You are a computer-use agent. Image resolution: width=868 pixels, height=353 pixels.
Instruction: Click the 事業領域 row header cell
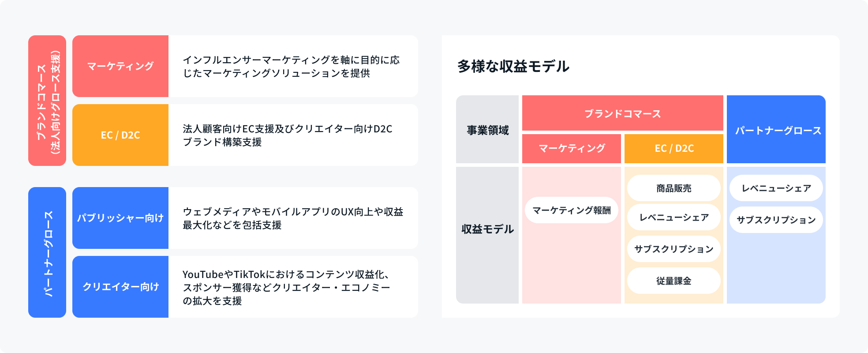point(487,130)
